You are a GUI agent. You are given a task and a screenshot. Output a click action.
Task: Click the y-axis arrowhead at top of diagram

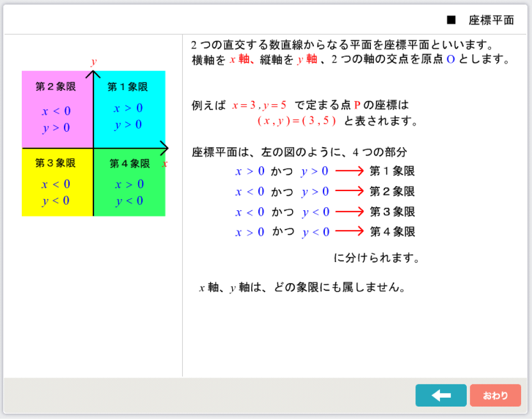[x=93, y=73]
